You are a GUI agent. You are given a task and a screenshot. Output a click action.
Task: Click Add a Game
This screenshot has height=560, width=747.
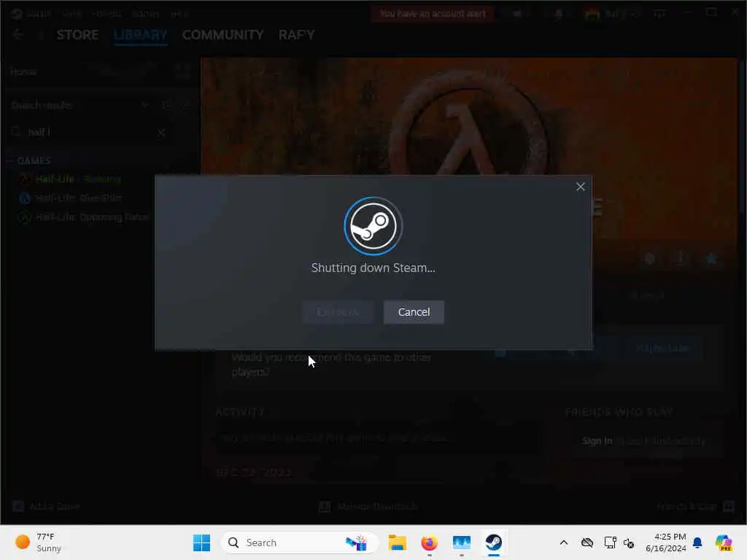[x=46, y=506]
